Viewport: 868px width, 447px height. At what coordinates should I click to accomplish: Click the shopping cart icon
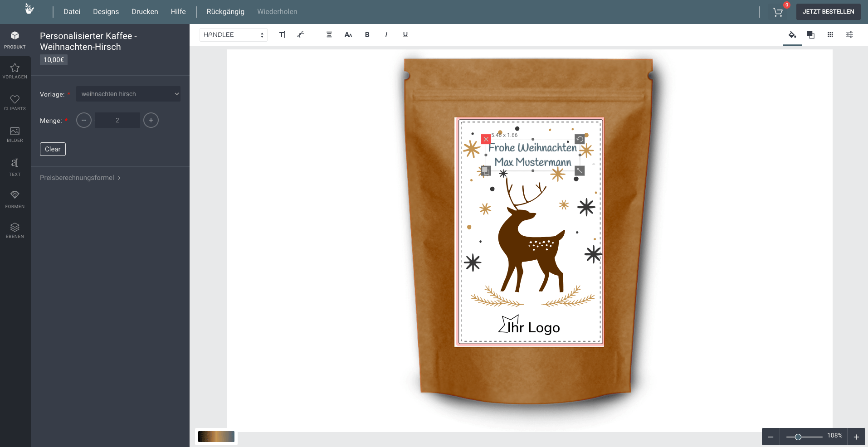coord(778,12)
